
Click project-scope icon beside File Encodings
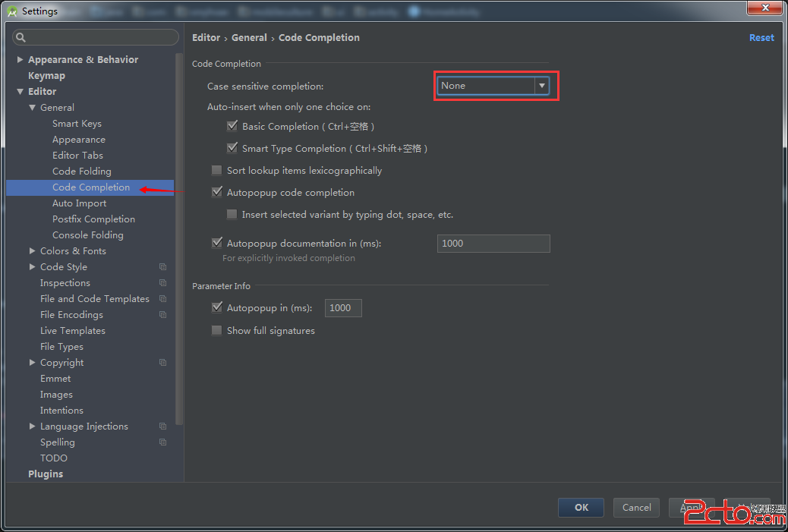coord(162,314)
